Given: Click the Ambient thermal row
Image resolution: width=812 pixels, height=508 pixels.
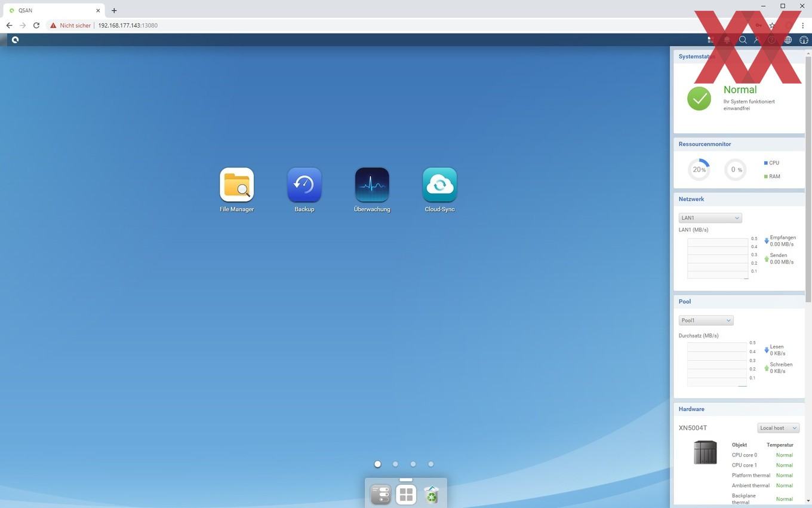Looking at the screenshot, I should tap(762, 485).
